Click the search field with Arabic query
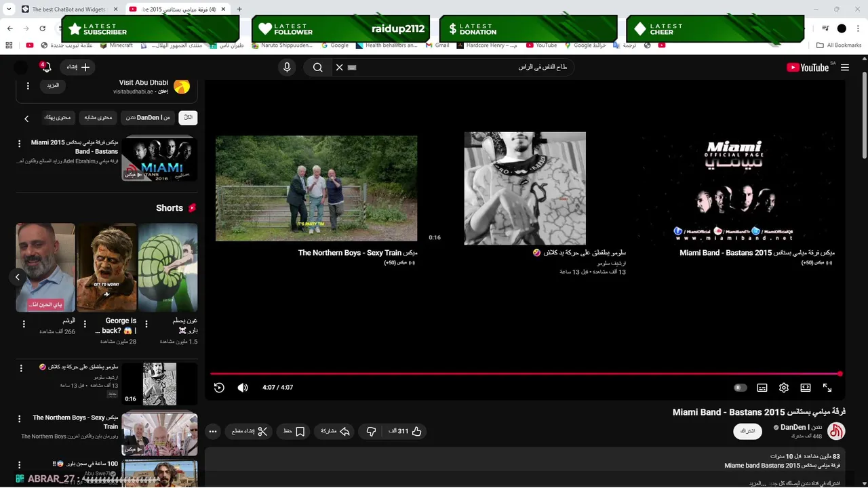 pos(461,67)
